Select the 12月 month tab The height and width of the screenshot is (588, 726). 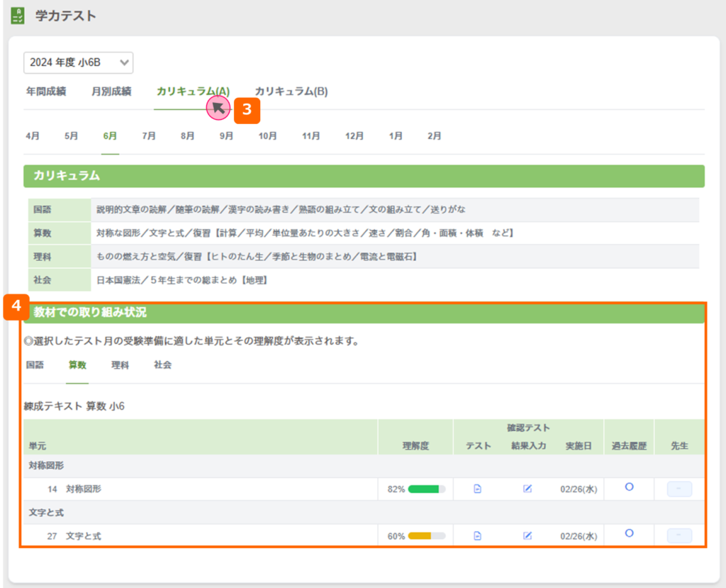click(x=354, y=135)
